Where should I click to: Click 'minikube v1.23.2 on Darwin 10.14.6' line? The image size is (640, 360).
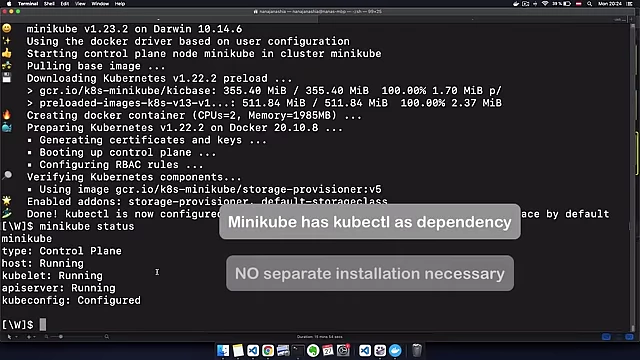click(x=134, y=29)
